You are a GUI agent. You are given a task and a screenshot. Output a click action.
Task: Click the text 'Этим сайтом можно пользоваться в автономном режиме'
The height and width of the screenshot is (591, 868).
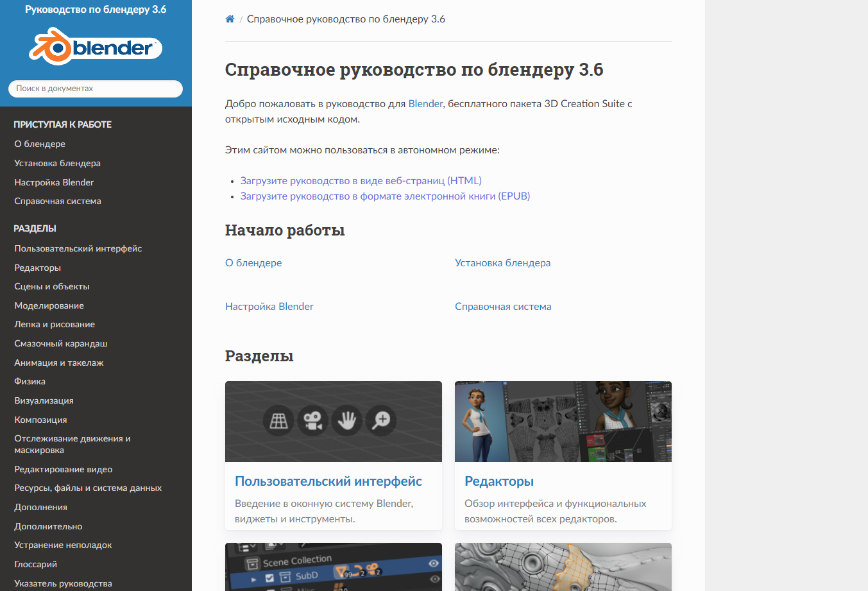362,150
